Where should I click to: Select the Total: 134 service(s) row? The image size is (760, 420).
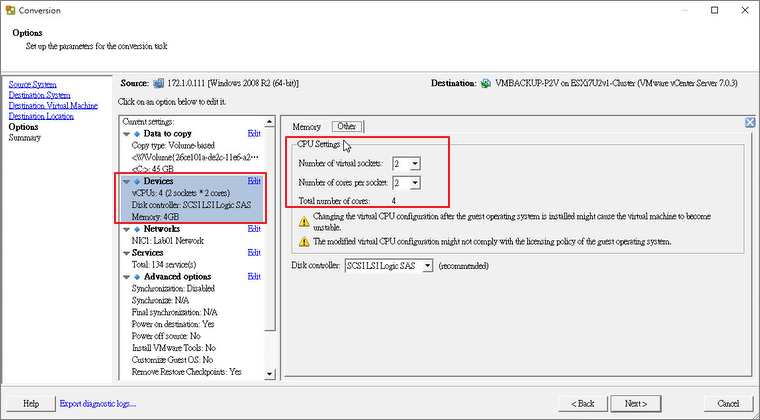[x=164, y=264]
